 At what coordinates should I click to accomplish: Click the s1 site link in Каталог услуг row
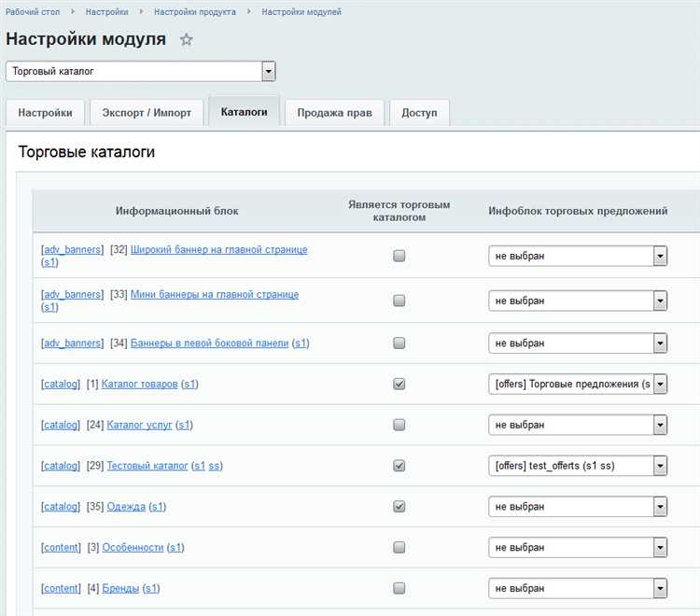point(184,425)
